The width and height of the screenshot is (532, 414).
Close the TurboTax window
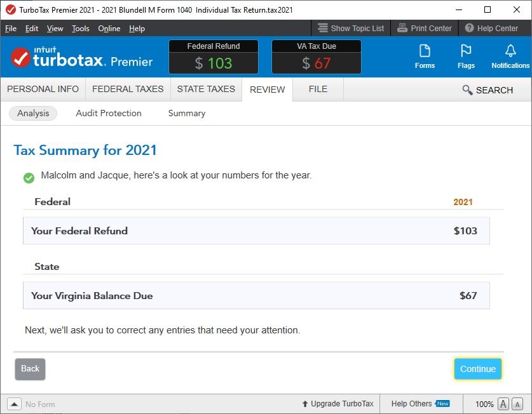click(517, 10)
